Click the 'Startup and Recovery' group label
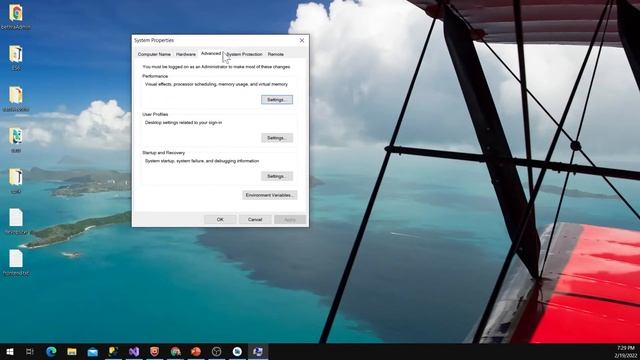The height and width of the screenshot is (360, 640). tap(163, 153)
